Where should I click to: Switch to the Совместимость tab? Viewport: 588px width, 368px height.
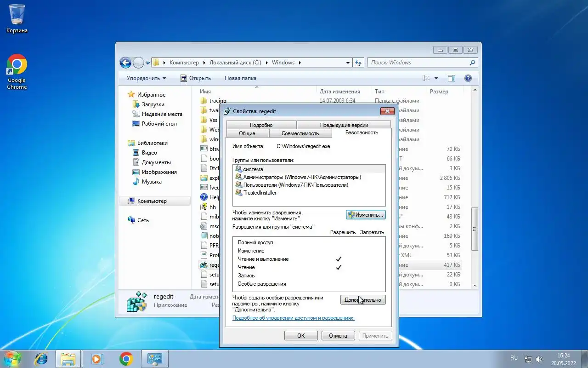coord(300,133)
